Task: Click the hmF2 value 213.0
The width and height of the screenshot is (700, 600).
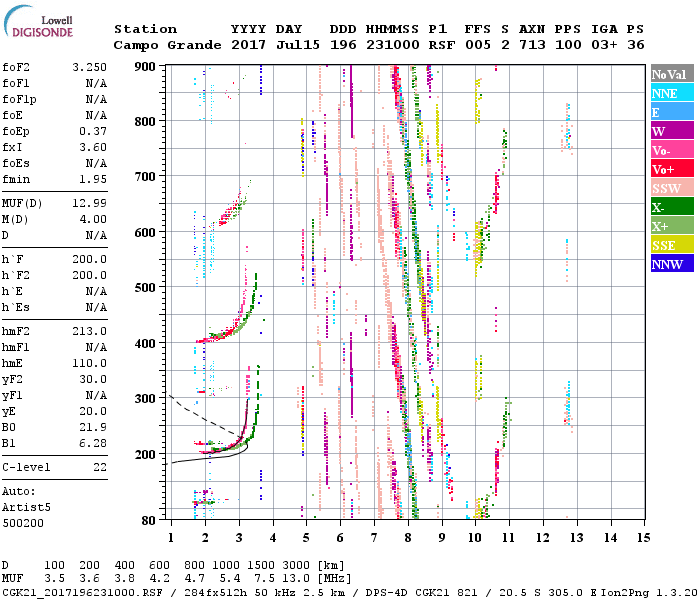Action: 89,331
